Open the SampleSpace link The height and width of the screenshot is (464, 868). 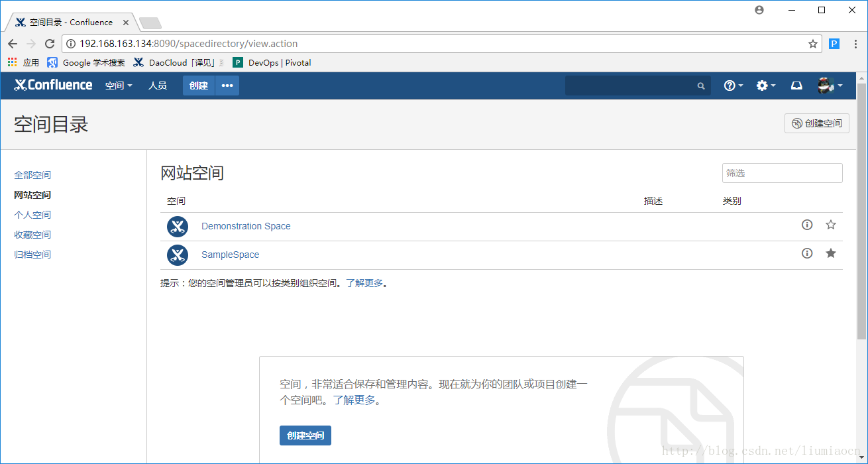pos(231,255)
